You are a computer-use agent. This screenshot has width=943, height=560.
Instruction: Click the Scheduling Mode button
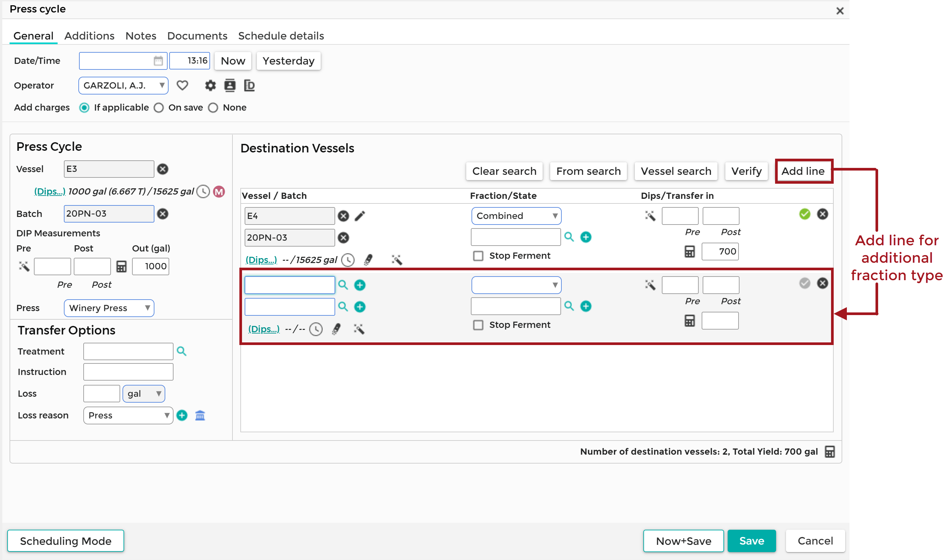pyautogui.click(x=66, y=541)
